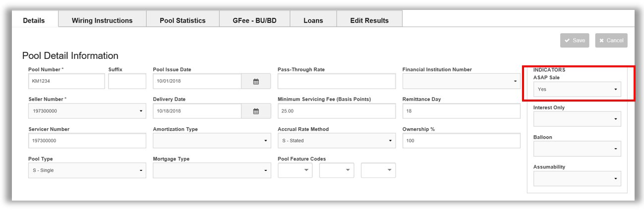Open the Delivery Date calendar picker
Image resolution: width=644 pixels, height=210 pixels.
point(256,111)
